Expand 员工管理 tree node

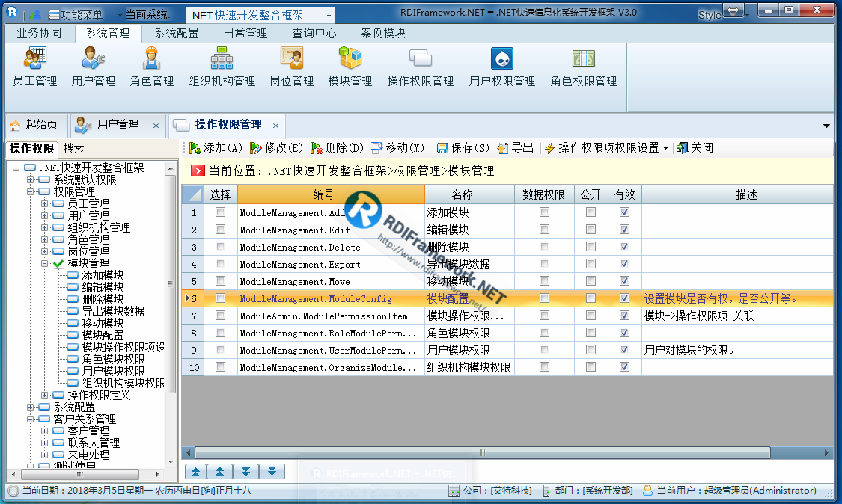coord(45,203)
